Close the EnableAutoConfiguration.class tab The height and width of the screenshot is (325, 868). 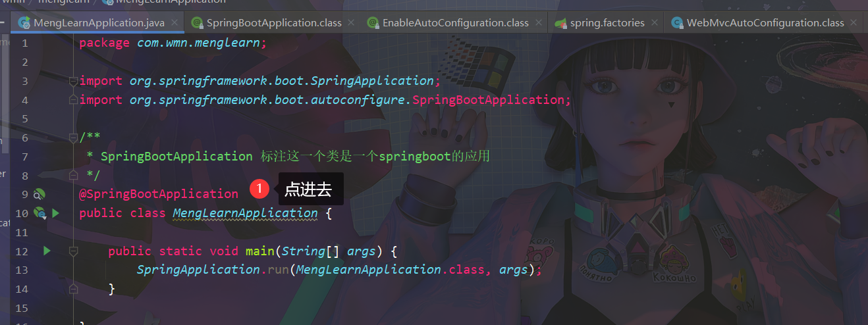click(538, 23)
